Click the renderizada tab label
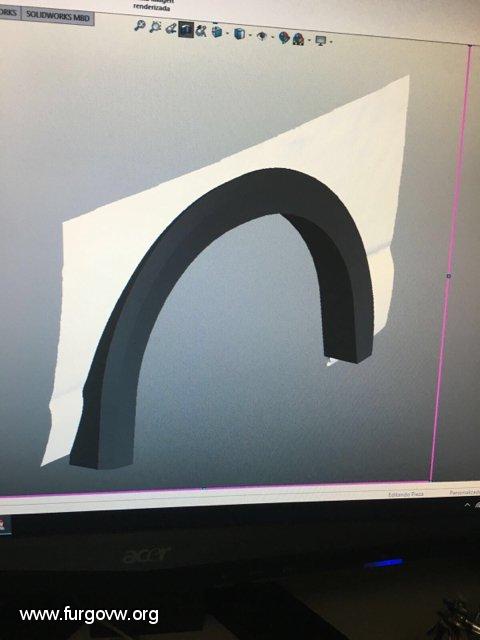 tap(151, 7)
